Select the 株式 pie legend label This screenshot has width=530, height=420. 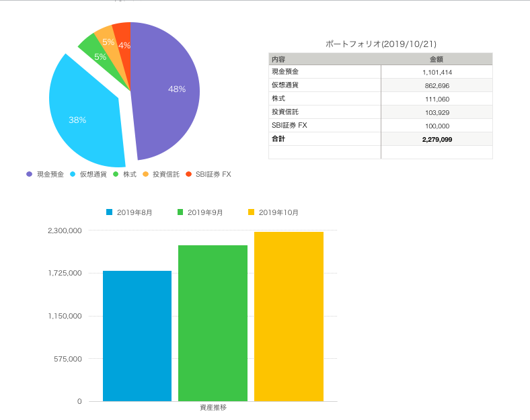pyautogui.click(x=130, y=174)
